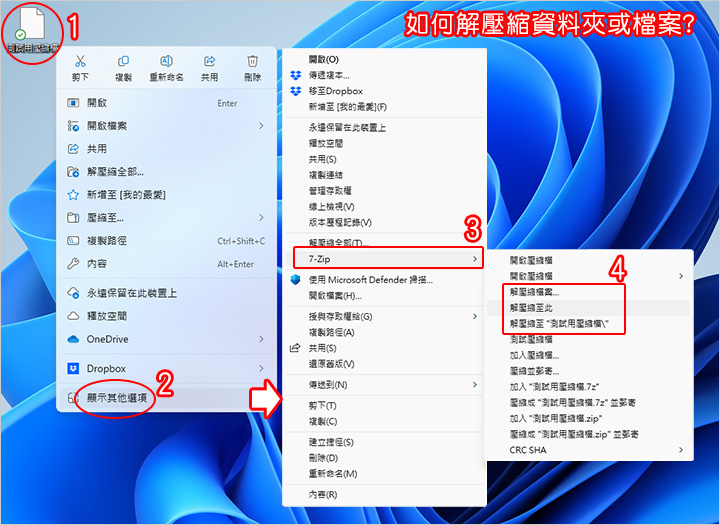Click the 重新命名 rename icon in toolbar
720x525 pixels.
point(166,61)
